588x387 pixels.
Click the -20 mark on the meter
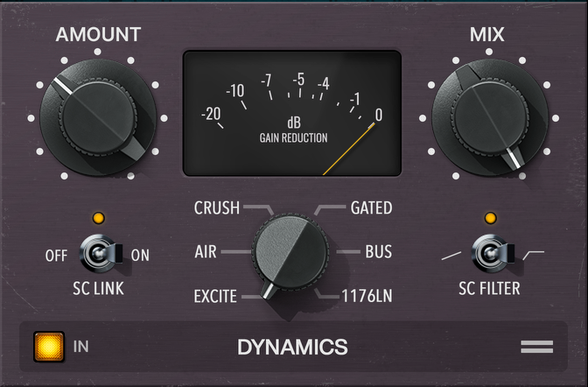(x=211, y=114)
